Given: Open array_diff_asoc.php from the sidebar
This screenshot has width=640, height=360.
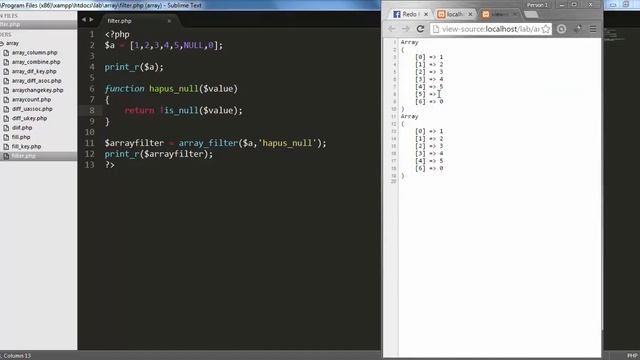Looking at the screenshot, I should [36, 81].
